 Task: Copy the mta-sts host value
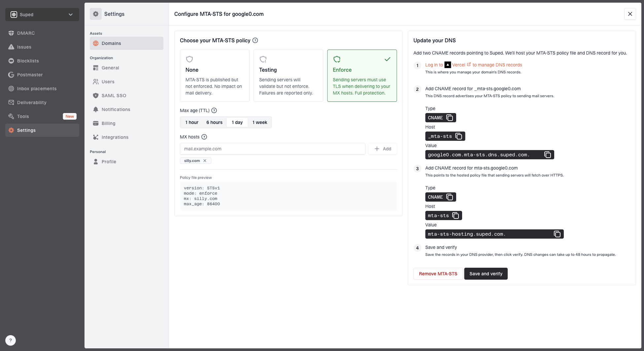click(456, 215)
